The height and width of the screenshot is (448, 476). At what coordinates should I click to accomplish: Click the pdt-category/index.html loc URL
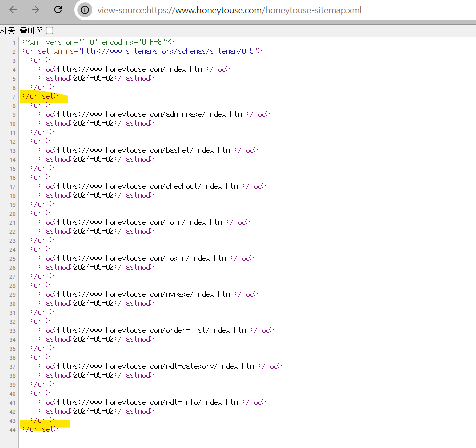[157, 366]
